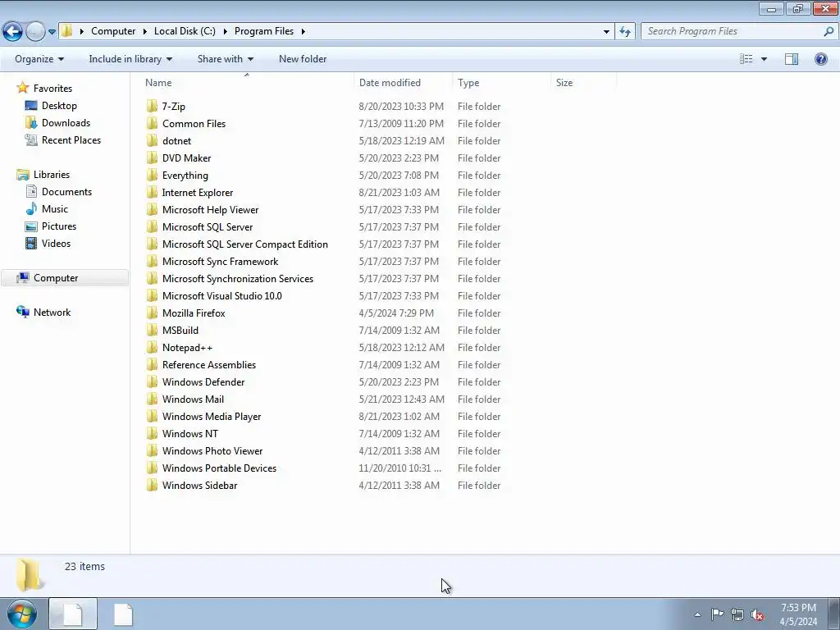Select the 7-Zip folder icon
Screen dimensions: 840x630
152,106
